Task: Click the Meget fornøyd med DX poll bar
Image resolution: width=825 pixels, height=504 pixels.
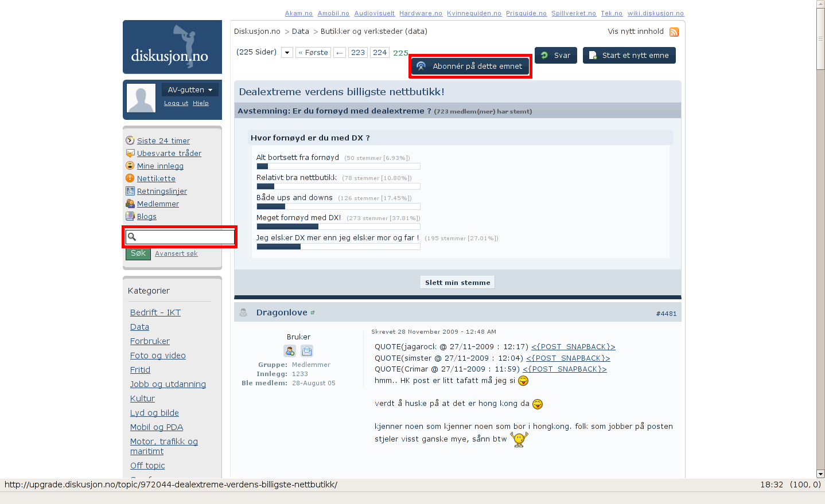Action: click(x=338, y=226)
